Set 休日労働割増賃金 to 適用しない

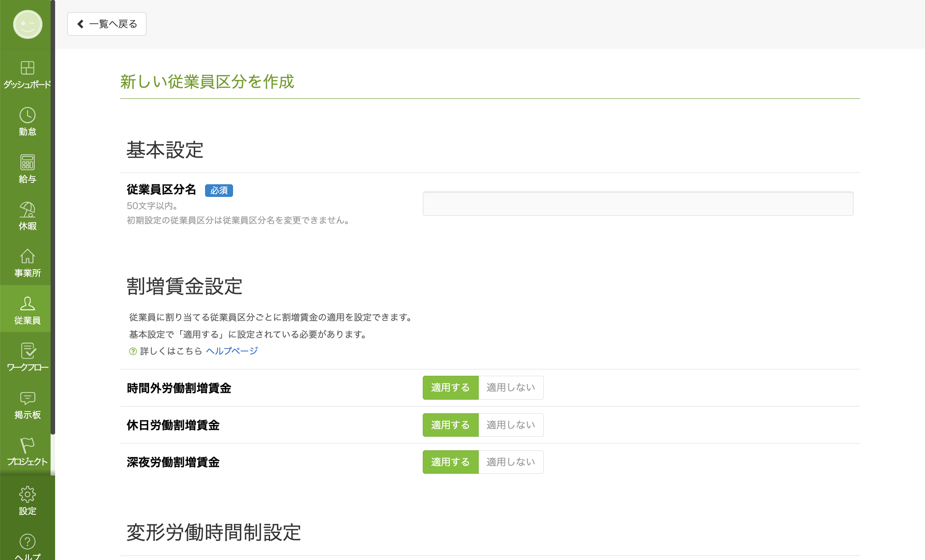[511, 425]
